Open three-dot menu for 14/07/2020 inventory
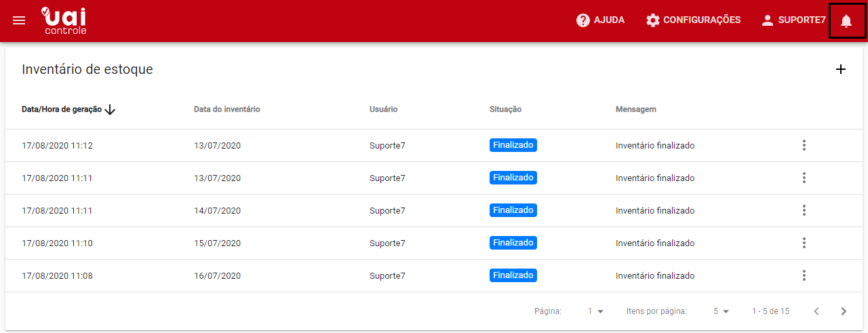The image size is (868, 333). [x=804, y=210]
